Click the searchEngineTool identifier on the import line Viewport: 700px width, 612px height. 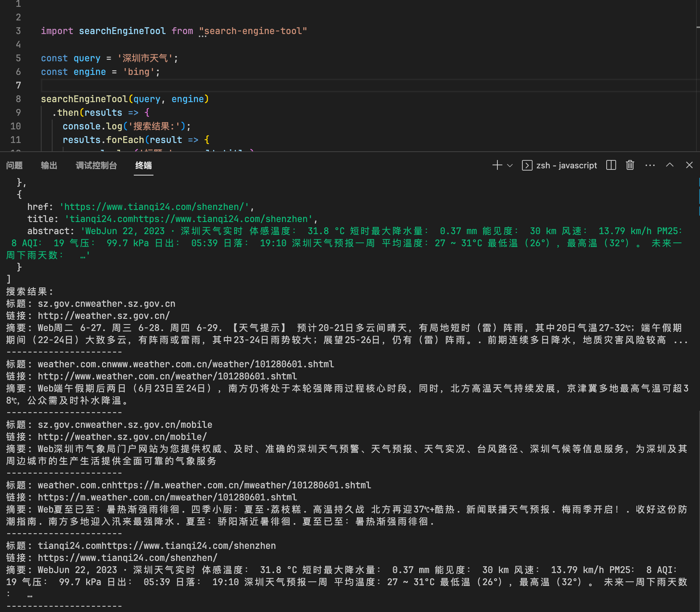pos(122,31)
